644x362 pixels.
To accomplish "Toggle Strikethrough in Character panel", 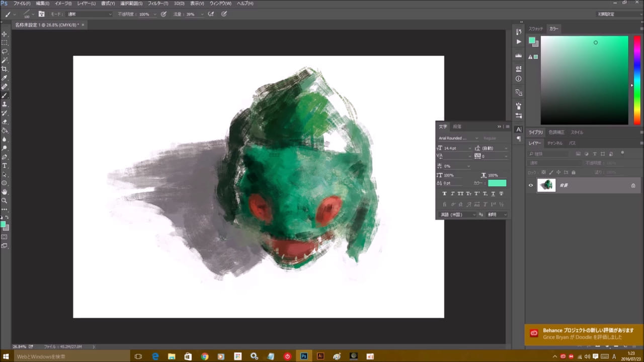I will (x=501, y=194).
